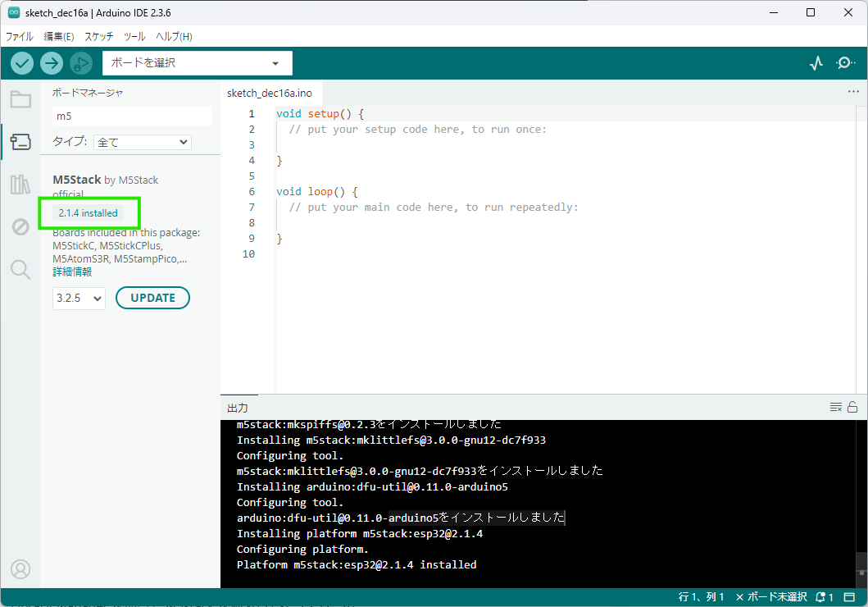The height and width of the screenshot is (607, 868).
Task: Click the account profile icon
Action: 20,569
